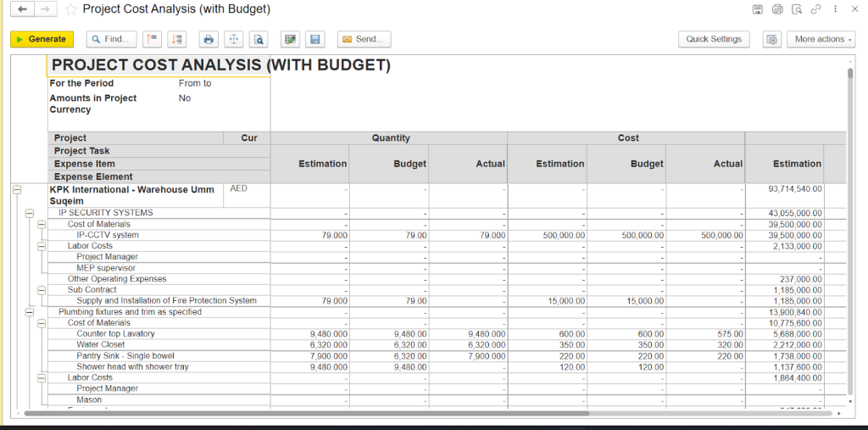
Task: Click the expand all groups icon
Action: pos(176,39)
